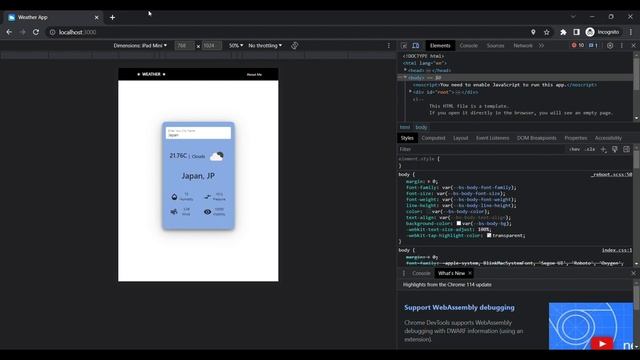Image resolution: width=640 pixels, height=360 pixels.
Task: Open the Extensions puzzle icon
Action: [563, 32]
